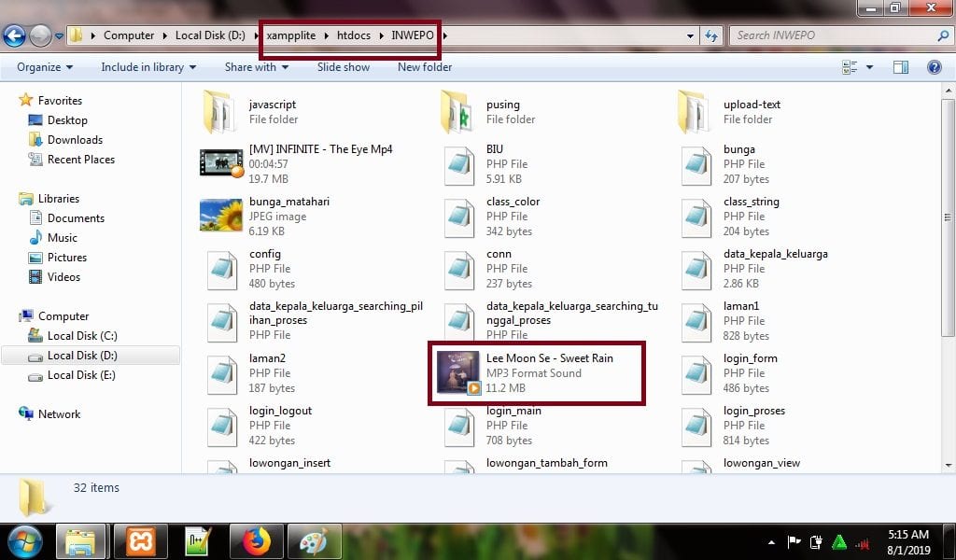Open Help via the question mark icon
Viewport: 956px width, 560px height.
pyautogui.click(x=934, y=67)
